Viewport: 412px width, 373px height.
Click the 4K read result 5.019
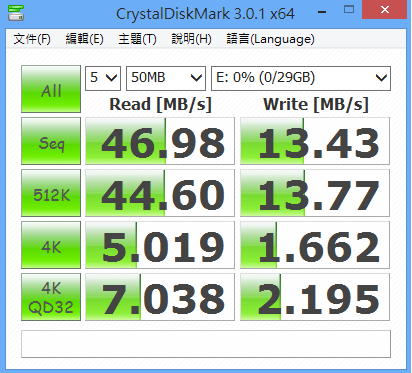pyautogui.click(x=160, y=245)
